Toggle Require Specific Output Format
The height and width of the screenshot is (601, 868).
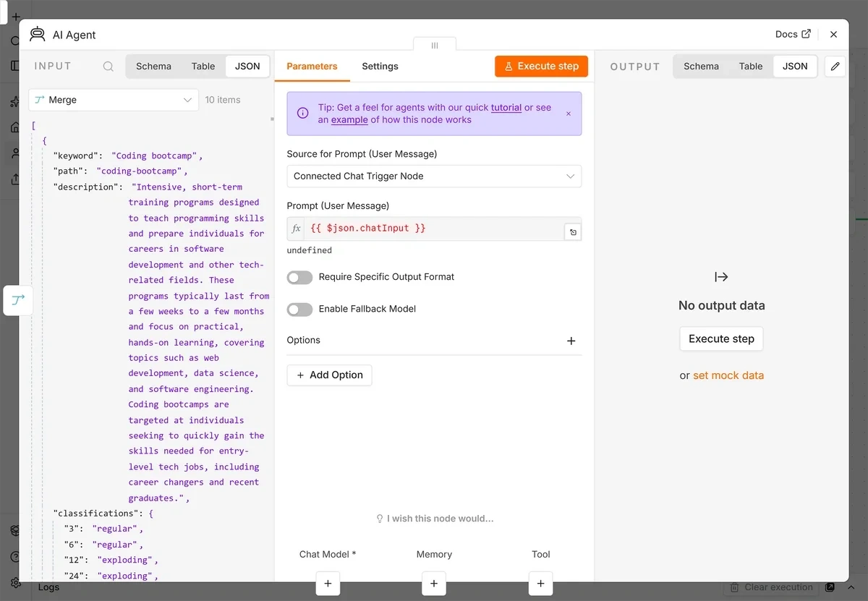299,277
